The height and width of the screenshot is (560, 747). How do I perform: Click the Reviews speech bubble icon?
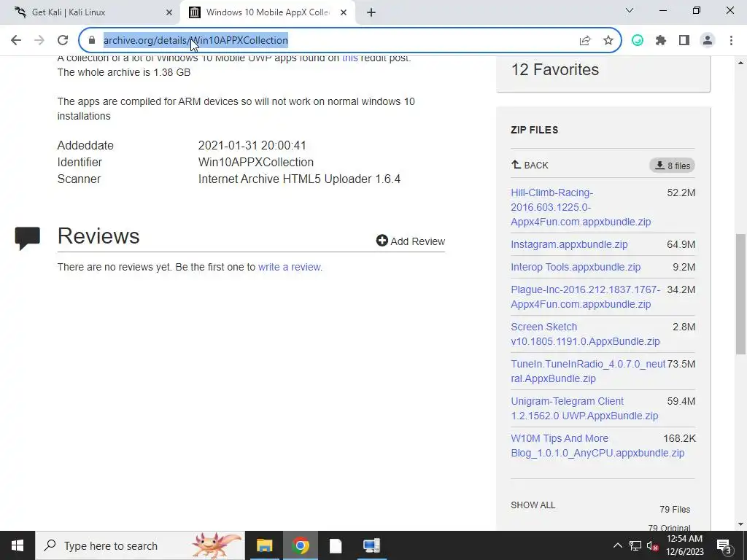(27, 238)
